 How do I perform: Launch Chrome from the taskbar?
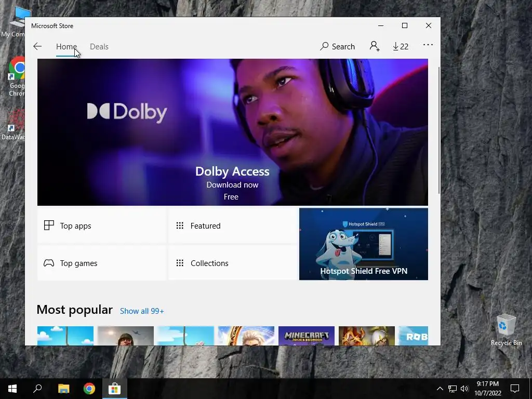pos(89,389)
